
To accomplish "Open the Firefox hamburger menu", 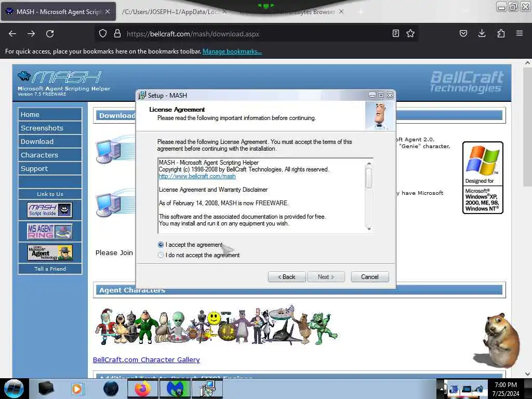I will coord(520,33).
